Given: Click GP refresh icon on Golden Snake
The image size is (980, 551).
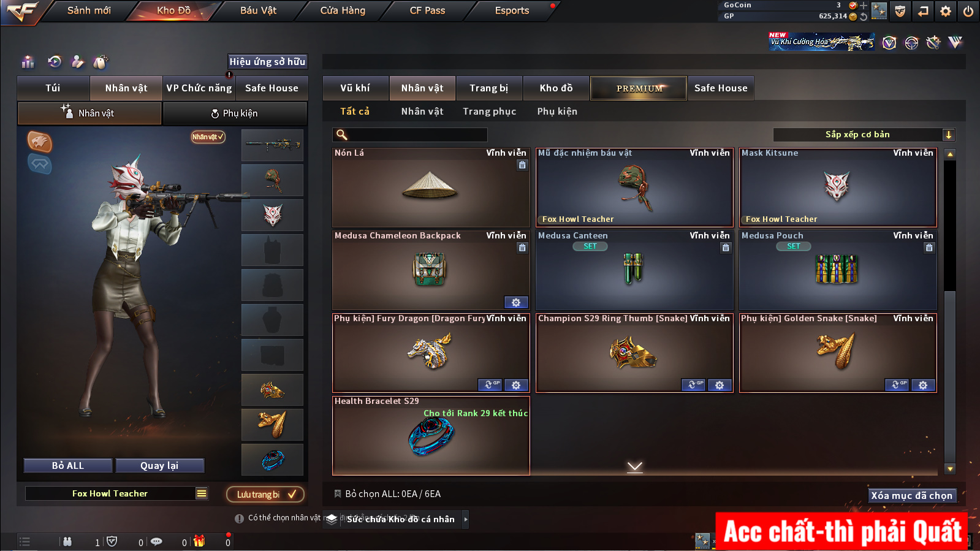Looking at the screenshot, I should click(x=897, y=385).
